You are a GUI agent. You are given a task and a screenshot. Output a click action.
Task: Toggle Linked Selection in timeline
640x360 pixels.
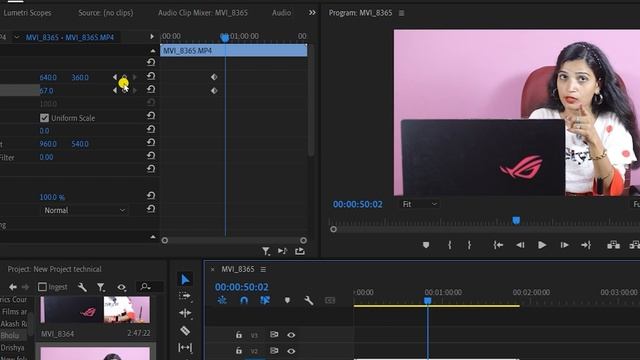tap(265, 300)
